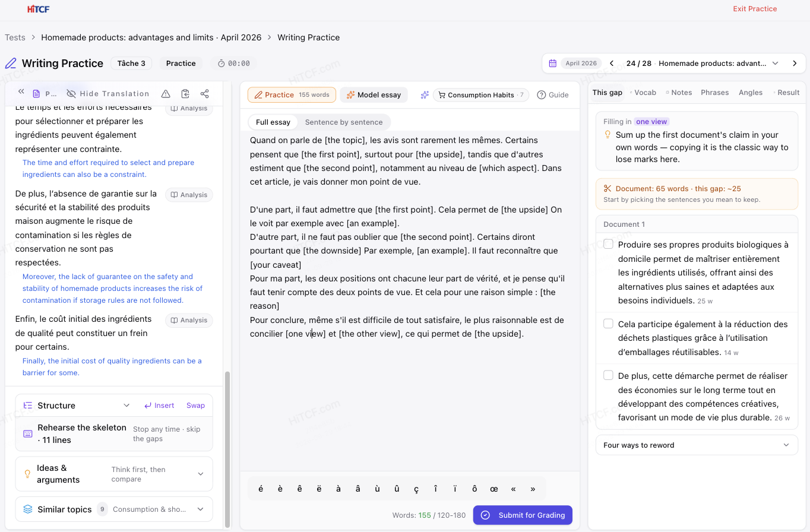Expand the Ideas & arguments section
This screenshot has width=810, height=532.
pyautogui.click(x=114, y=474)
